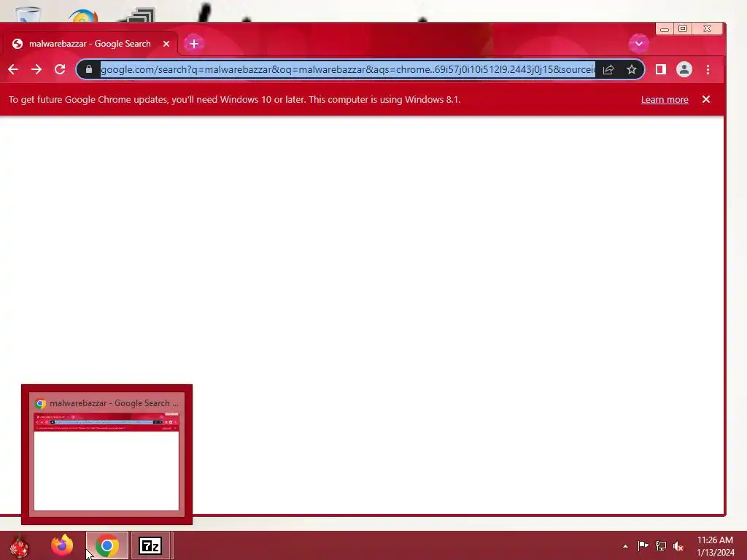Open the Chrome three-dot menu
The image size is (747, 560).
pyautogui.click(x=708, y=69)
